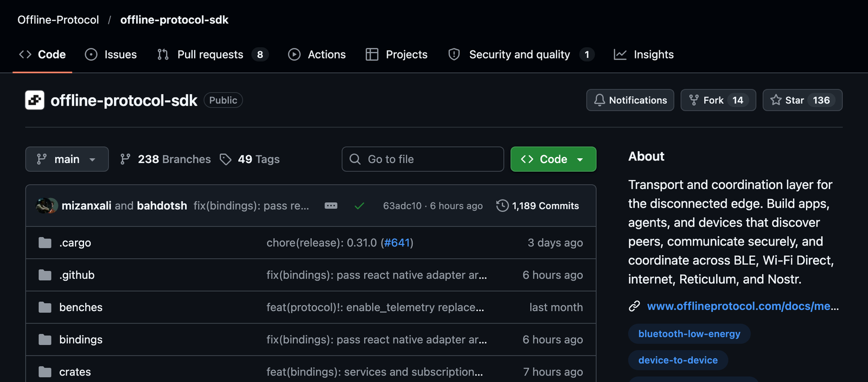This screenshot has height=382, width=868.
Task: Switch to the Pull requests tab
Action: pos(213,54)
